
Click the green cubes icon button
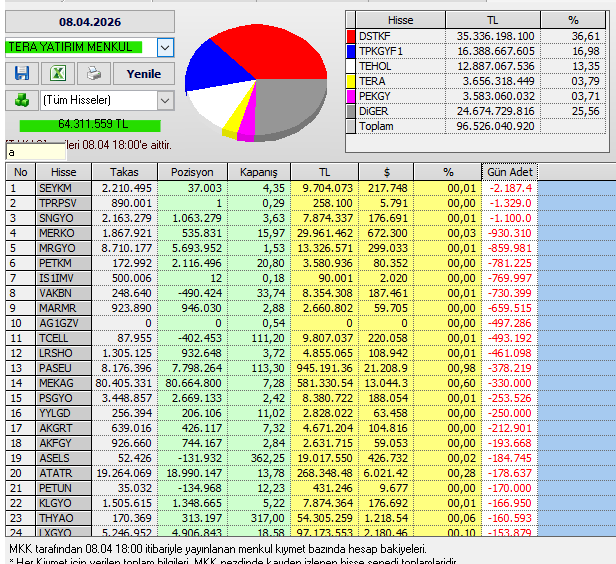tap(22, 100)
